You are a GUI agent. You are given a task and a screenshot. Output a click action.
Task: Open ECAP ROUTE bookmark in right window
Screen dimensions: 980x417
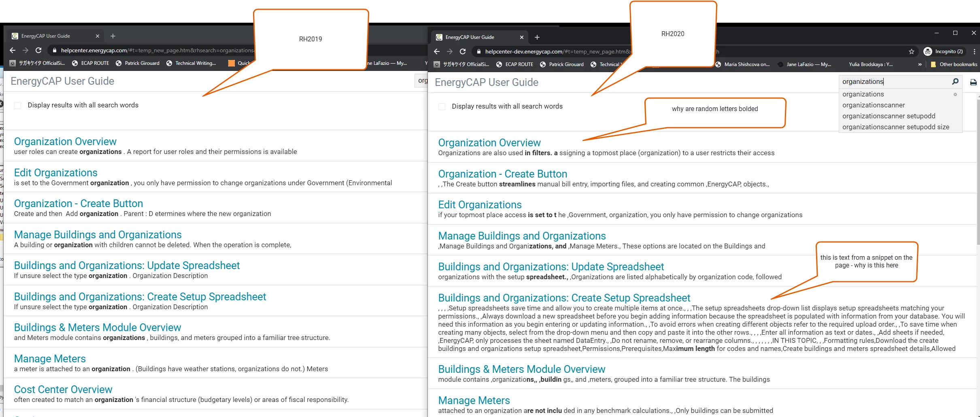514,64
